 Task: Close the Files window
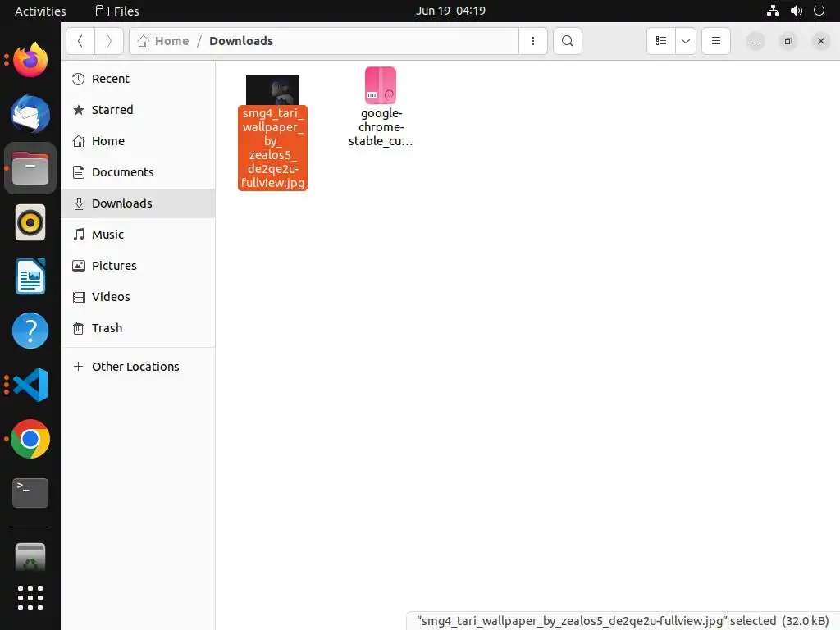[820, 41]
